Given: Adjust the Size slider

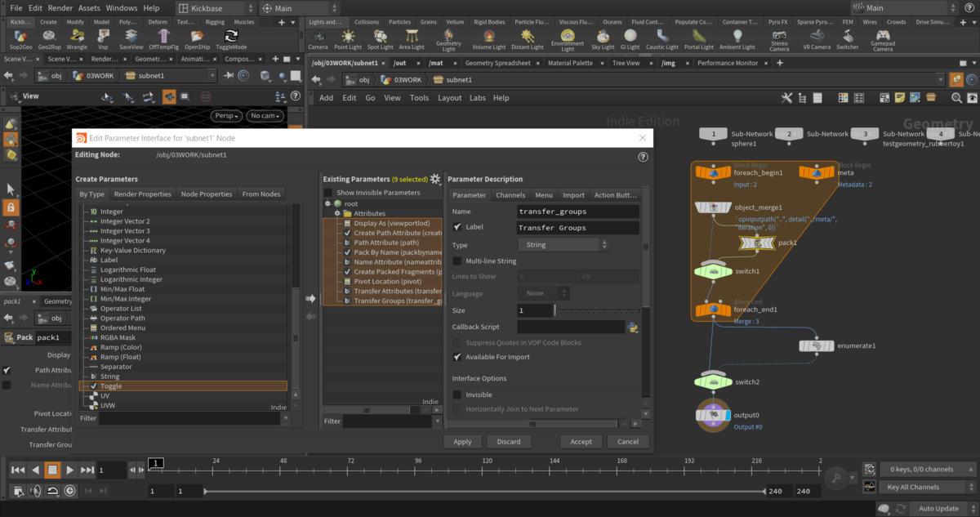Looking at the screenshot, I should tap(597, 310).
